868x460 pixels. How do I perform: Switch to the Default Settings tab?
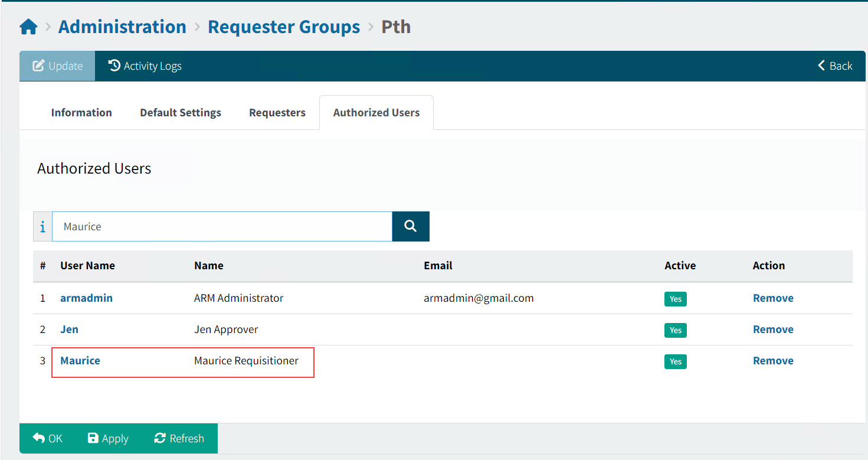181,112
